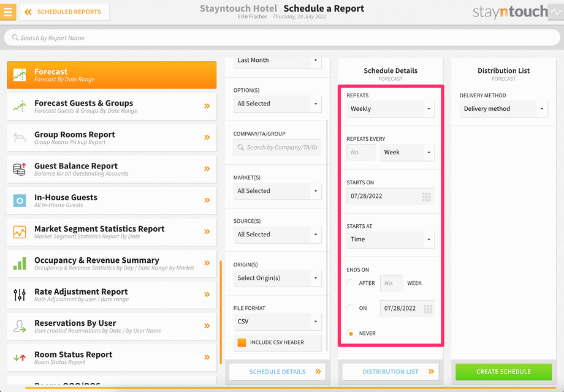Open the File Format CSV dropdown
Image resolution: width=564 pixels, height=392 pixels.
277,322
